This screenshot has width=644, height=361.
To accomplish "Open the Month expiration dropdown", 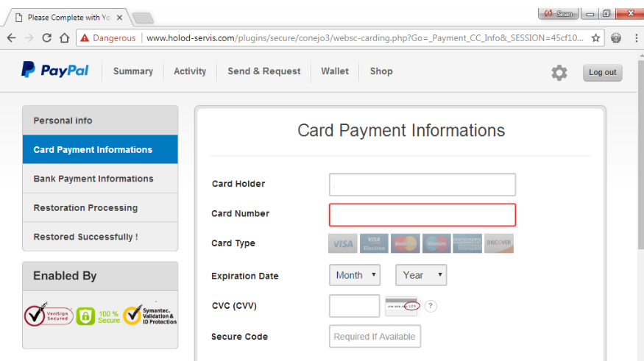I will click(355, 275).
